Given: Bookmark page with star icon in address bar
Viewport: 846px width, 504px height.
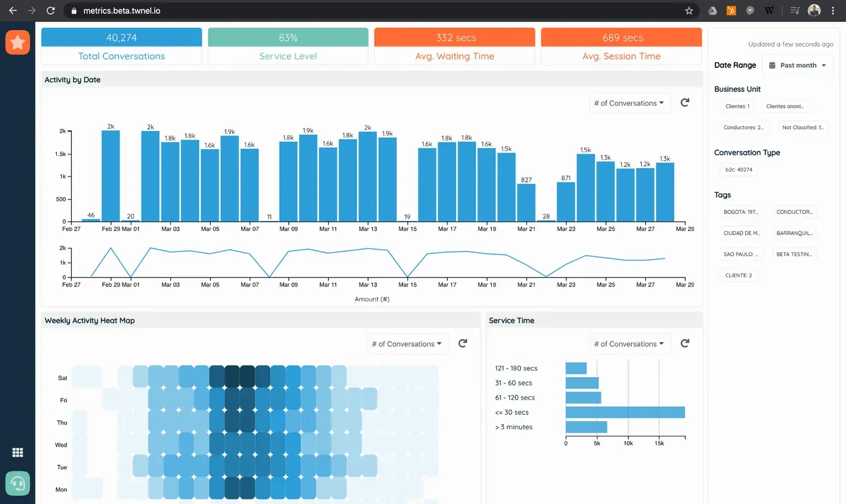Looking at the screenshot, I should 689,10.
